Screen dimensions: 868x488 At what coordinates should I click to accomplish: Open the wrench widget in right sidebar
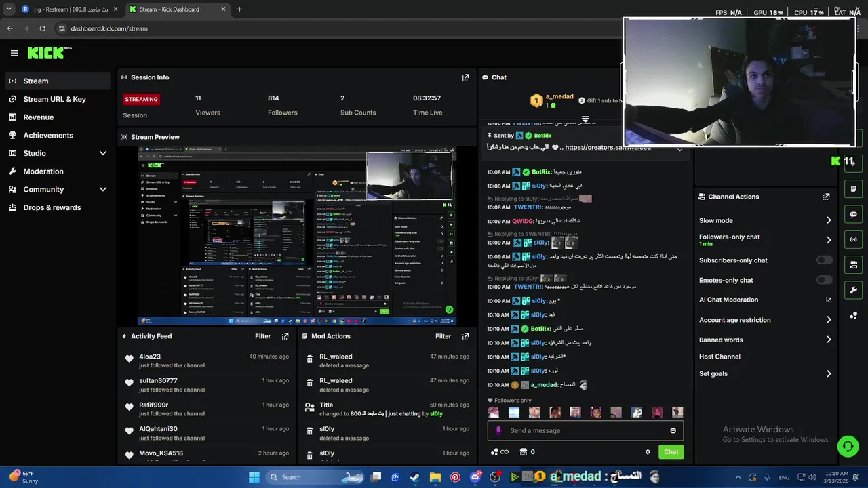click(853, 290)
